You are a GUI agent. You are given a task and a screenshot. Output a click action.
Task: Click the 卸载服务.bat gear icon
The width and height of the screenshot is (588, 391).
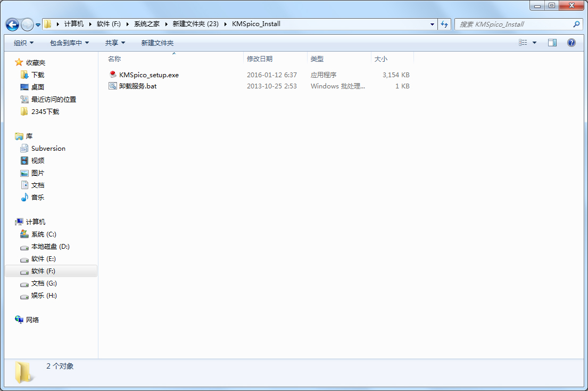pos(112,86)
